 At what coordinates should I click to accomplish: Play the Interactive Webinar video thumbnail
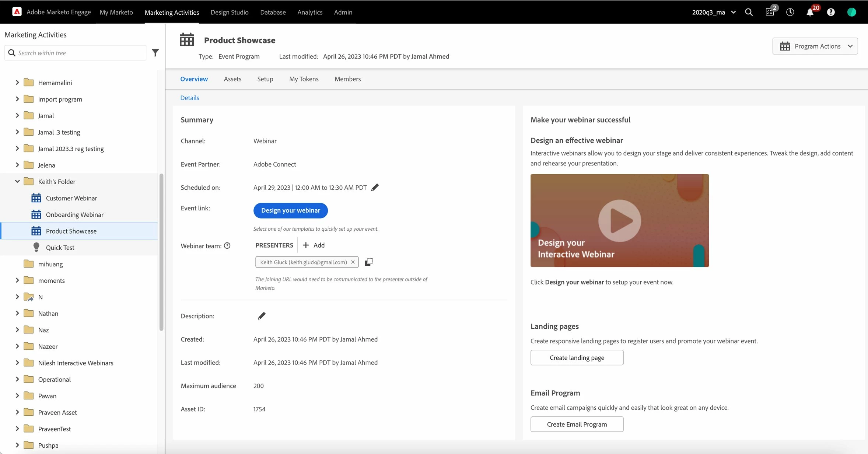click(x=619, y=221)
